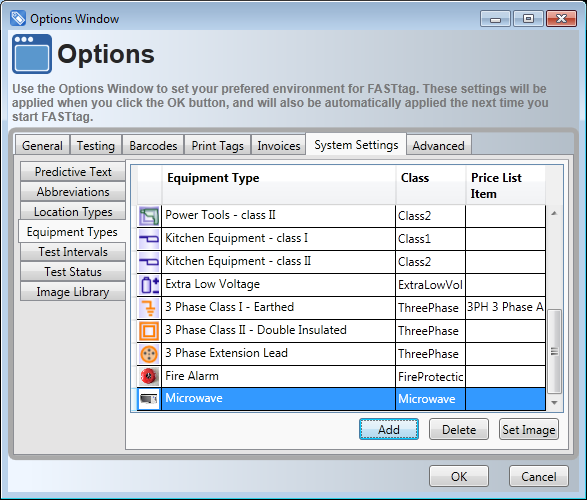Viewport: 587px width, 500px height.
Task: Open the Image Library section
Action: [x=73, y=292]
